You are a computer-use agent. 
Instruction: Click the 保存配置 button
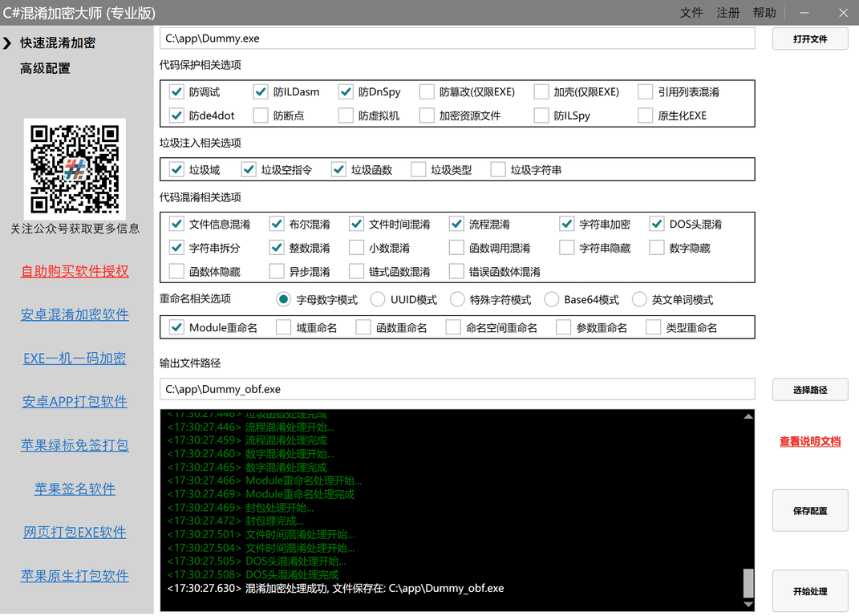coord(810,511)
